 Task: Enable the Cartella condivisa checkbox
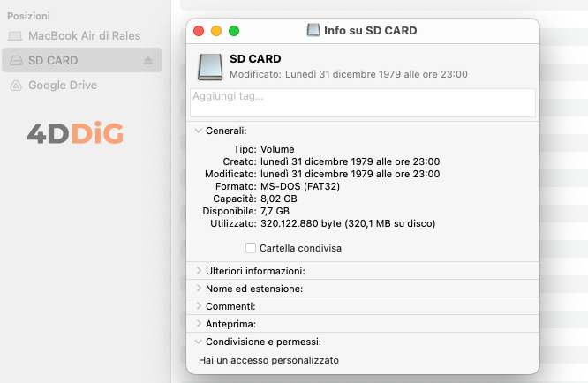coord(251,248)
